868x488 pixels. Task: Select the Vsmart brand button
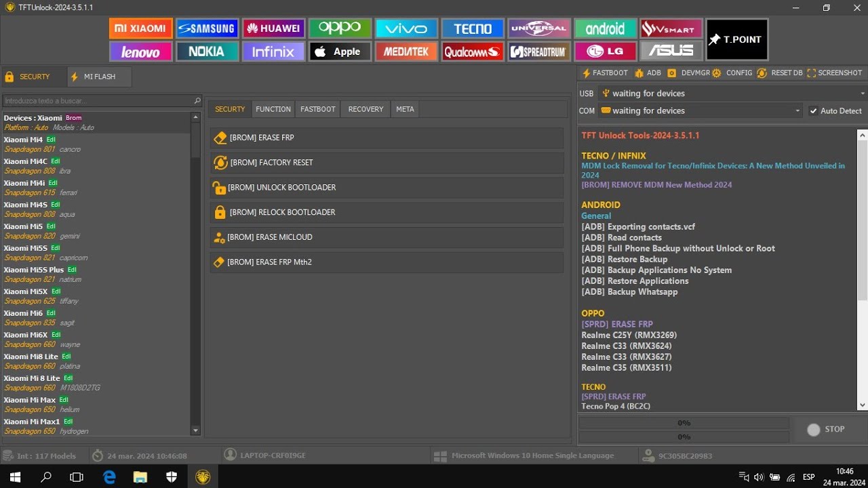671,28
